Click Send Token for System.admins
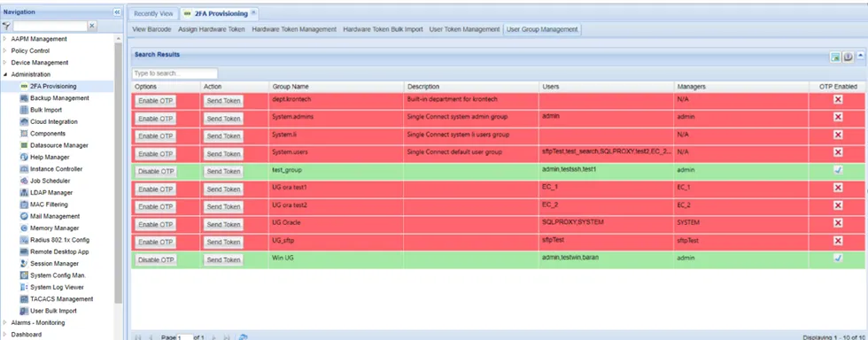The image size is (868, 340). point(223,119)
